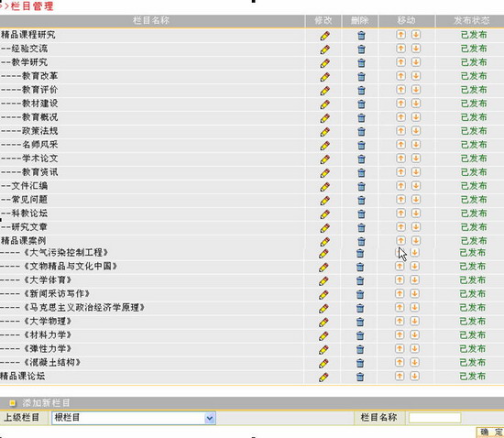Image resolution: width=504 pixels, height=438 pixels.
Task: Click trash icon for 学术论文 row
Action: [x=361, y=159]
